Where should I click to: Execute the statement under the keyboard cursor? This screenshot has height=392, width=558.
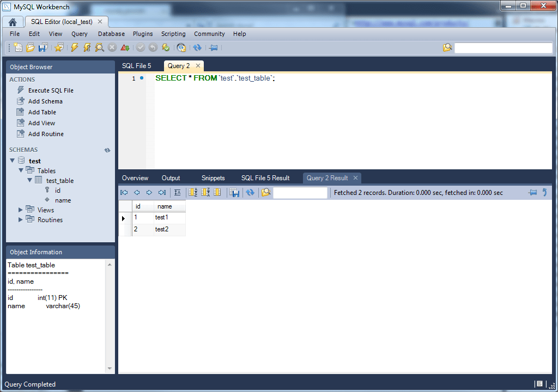(87, 47)
